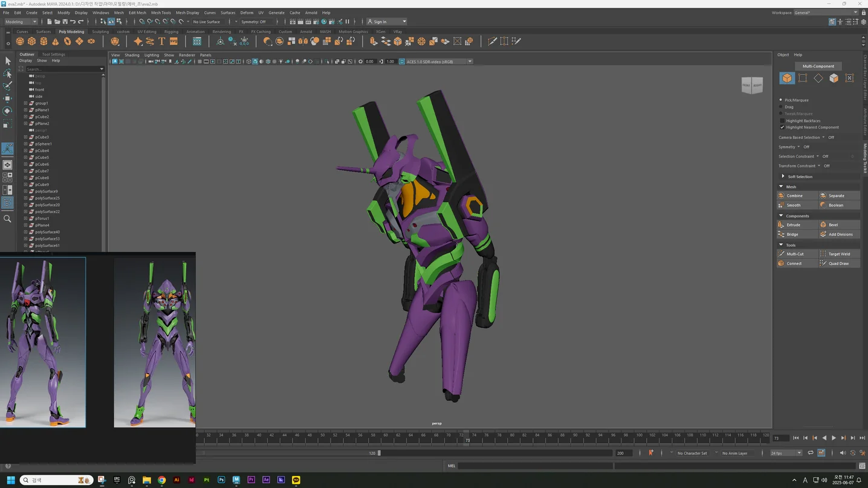Screen dimensions: 868x488
Task: Open the Modeling menu set dropdown
Action: point(21,22)
